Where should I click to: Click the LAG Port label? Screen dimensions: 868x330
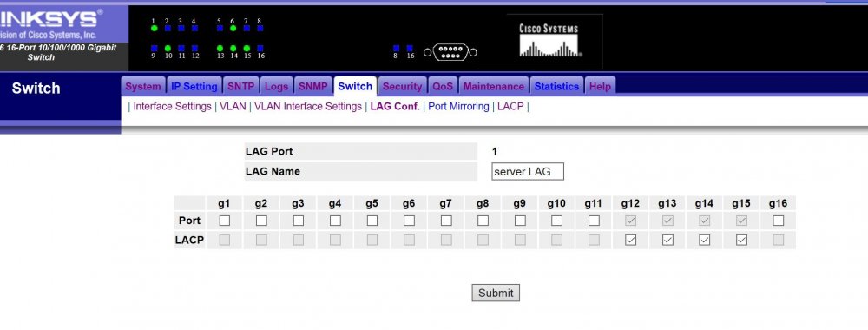click(x=269, y=152)
